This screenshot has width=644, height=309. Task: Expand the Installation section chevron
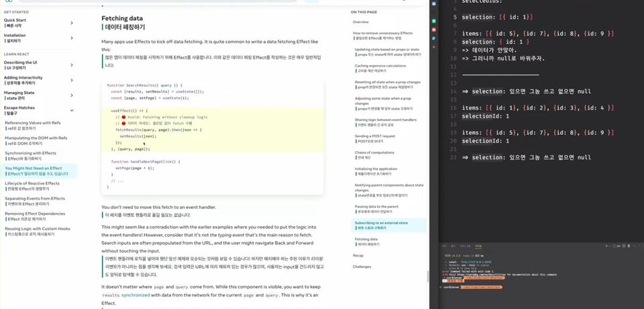tap(72, 38)
